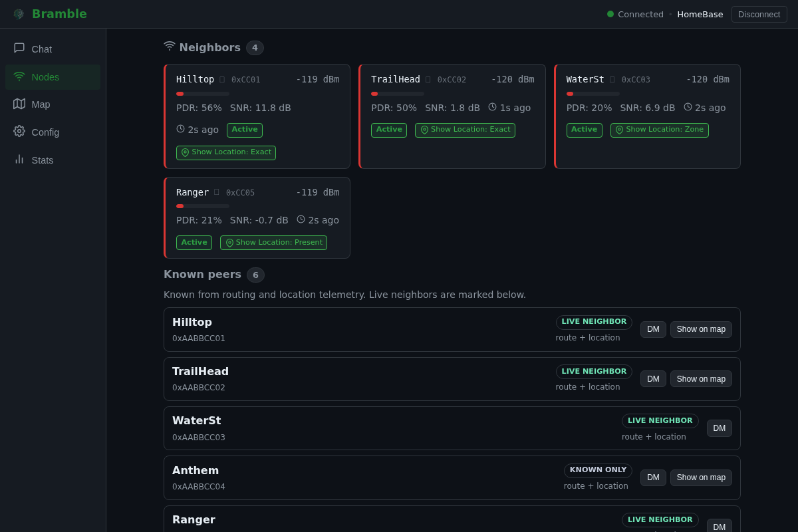The height and width of the screenshot is (532, 798).
Task: Open the Stats page
Action: coord(53,160)
